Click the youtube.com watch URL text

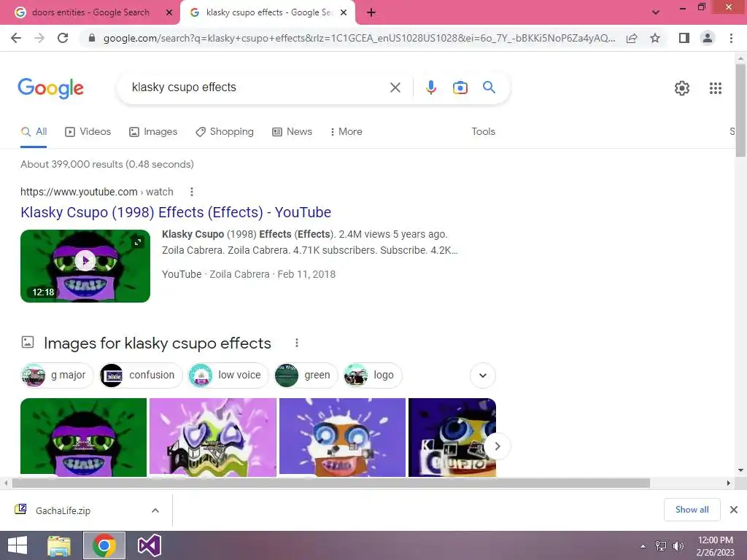coord(97,192)
